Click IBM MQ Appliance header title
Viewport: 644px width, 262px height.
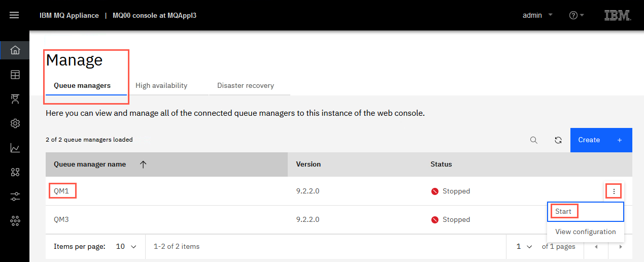tap(69, 15)
